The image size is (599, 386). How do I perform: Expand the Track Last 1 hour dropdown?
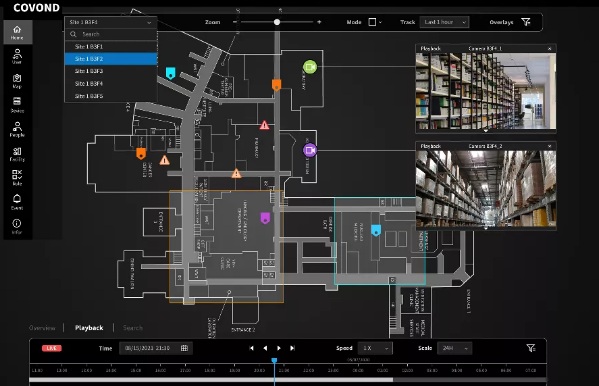pos(445,22)
